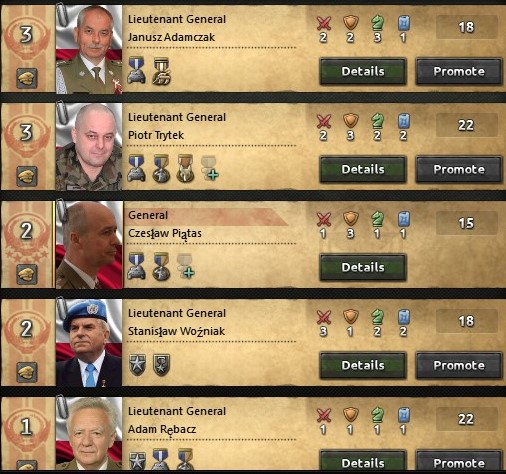Select Janusz Adamczak's portrait
506x474 pixels.
89,49
